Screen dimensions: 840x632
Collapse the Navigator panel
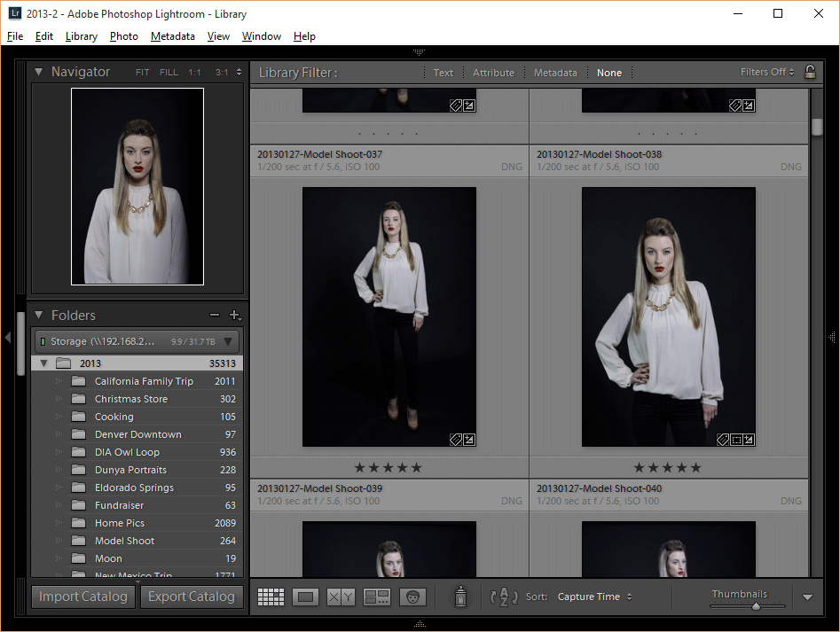tap(38, 72)
